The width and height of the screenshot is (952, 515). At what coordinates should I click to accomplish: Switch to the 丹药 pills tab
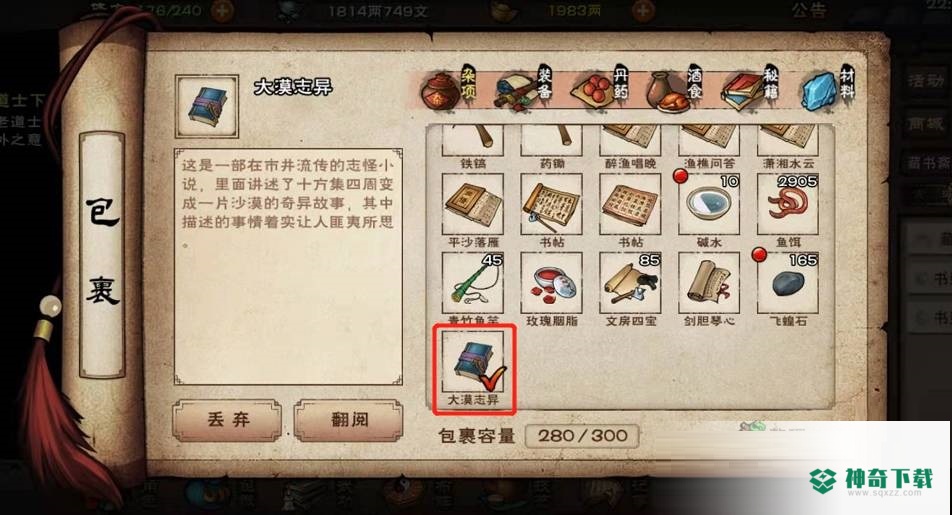600,89
